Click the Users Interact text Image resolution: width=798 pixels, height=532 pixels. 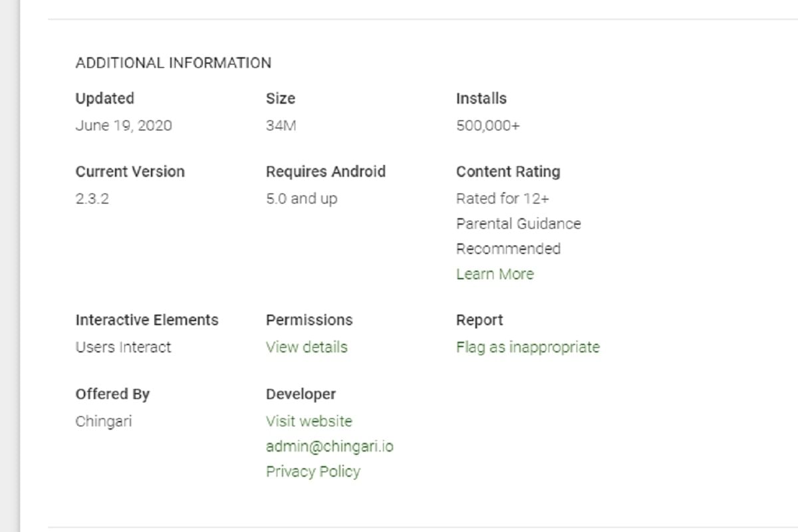[x=123, y=347]
